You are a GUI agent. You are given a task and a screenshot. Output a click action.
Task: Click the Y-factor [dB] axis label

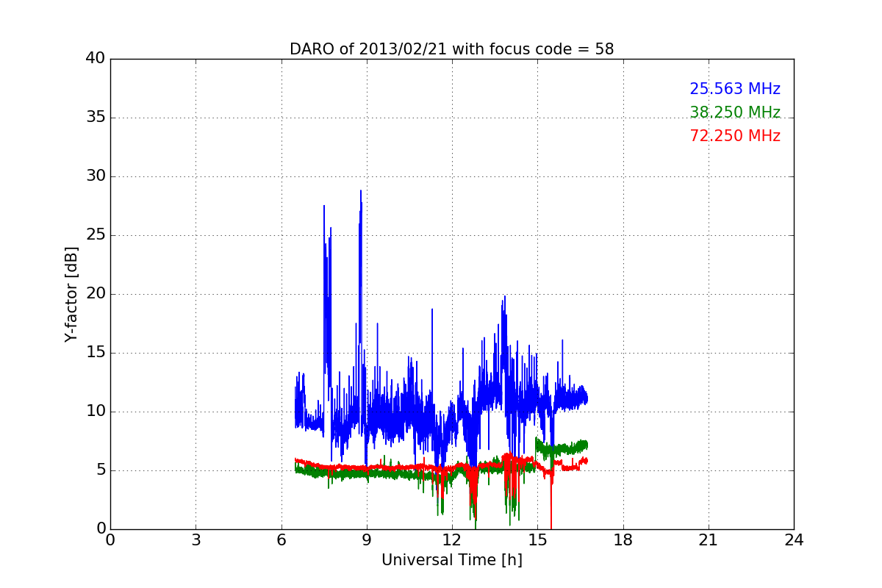tap(71, 294)
